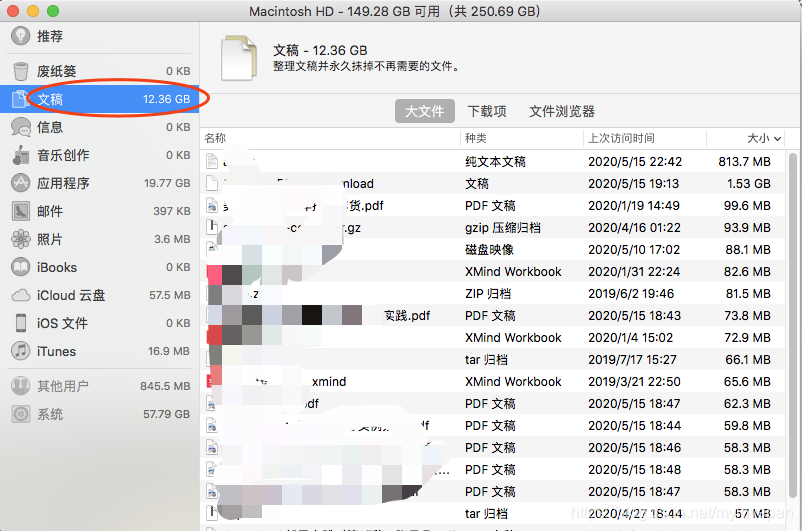802x531 pixels.
Task: Select the 应用程序 App Store icon
Action: [20, 183]
